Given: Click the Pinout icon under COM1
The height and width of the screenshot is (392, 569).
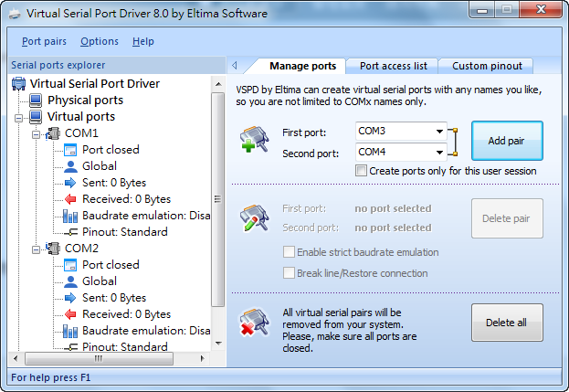Looking at the screenshot, I should click(x=70, y=232).
